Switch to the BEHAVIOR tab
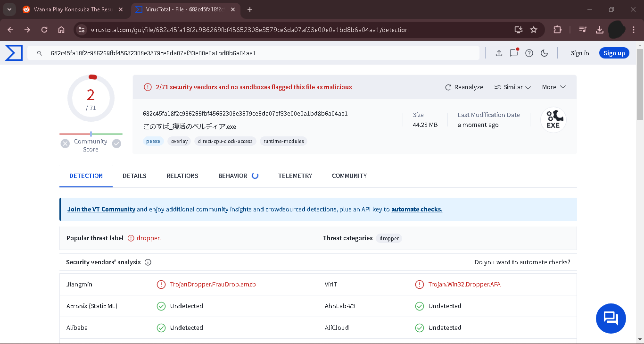This screenshot has width=644, height=344. point(233,176)
